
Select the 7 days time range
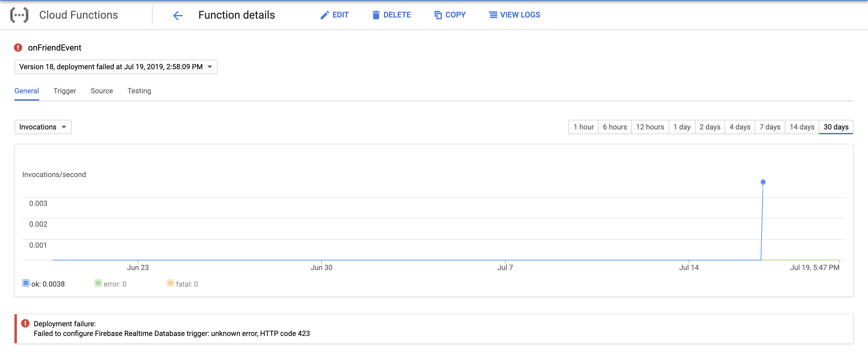click(x=770, y=127)
